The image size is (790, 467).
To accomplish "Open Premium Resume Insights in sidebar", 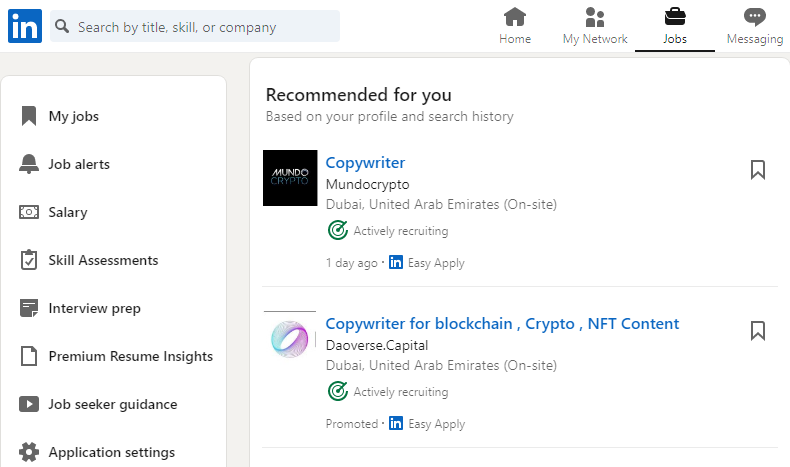I will tap(130, 356).
